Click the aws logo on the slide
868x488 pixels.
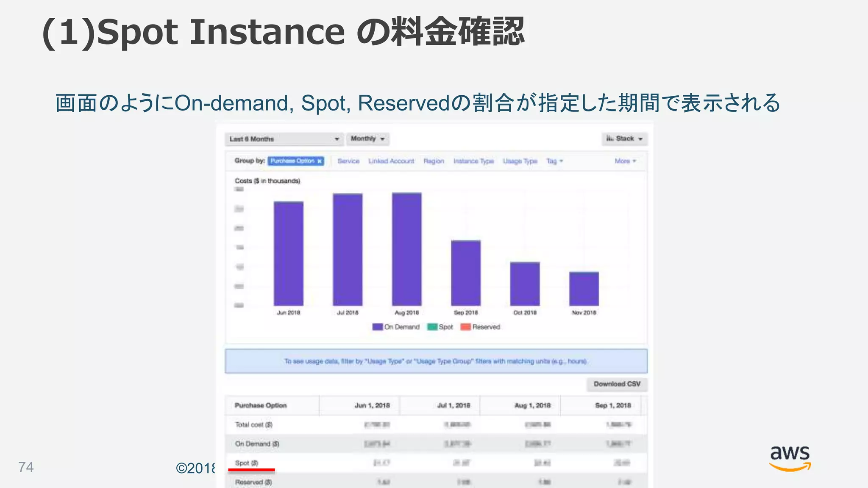[790, 459]
